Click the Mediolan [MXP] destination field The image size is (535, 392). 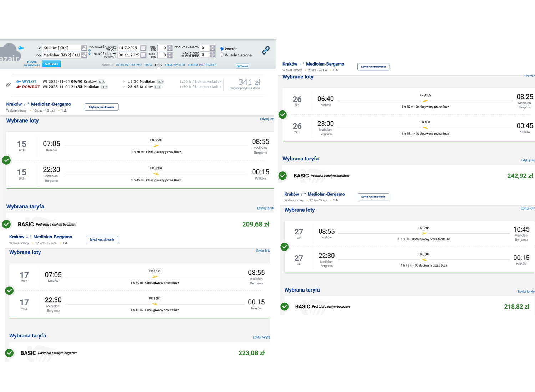tap(62, 55)
